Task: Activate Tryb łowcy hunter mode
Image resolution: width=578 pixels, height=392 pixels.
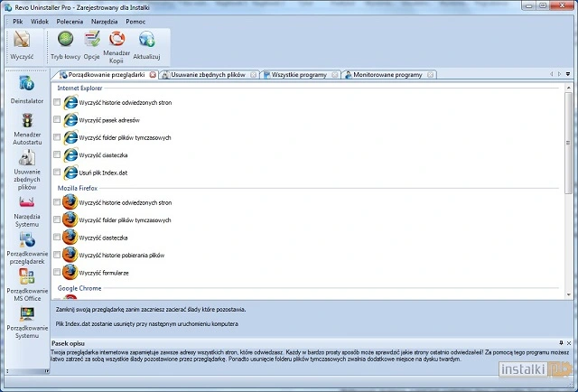Action: [65, 41]
